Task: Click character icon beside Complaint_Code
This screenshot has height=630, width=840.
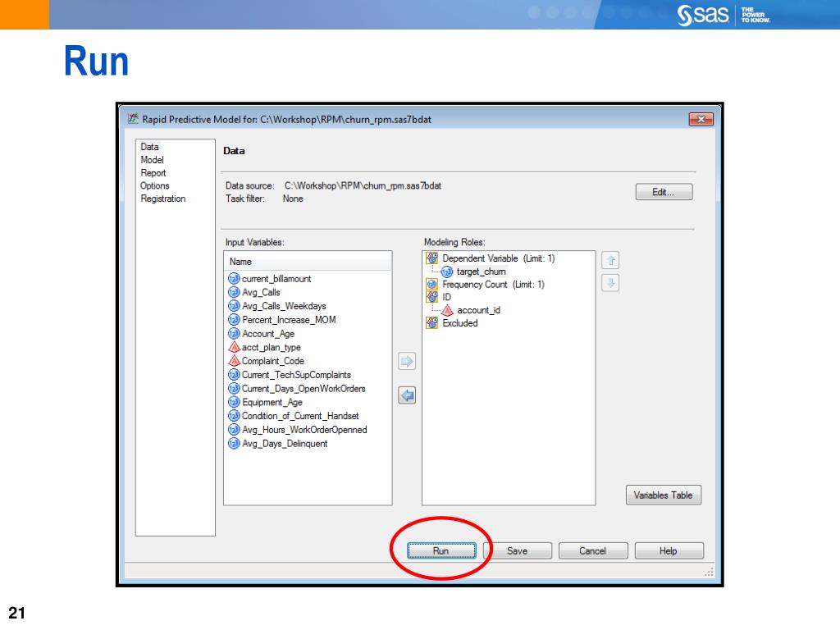Action: (234, 361)
